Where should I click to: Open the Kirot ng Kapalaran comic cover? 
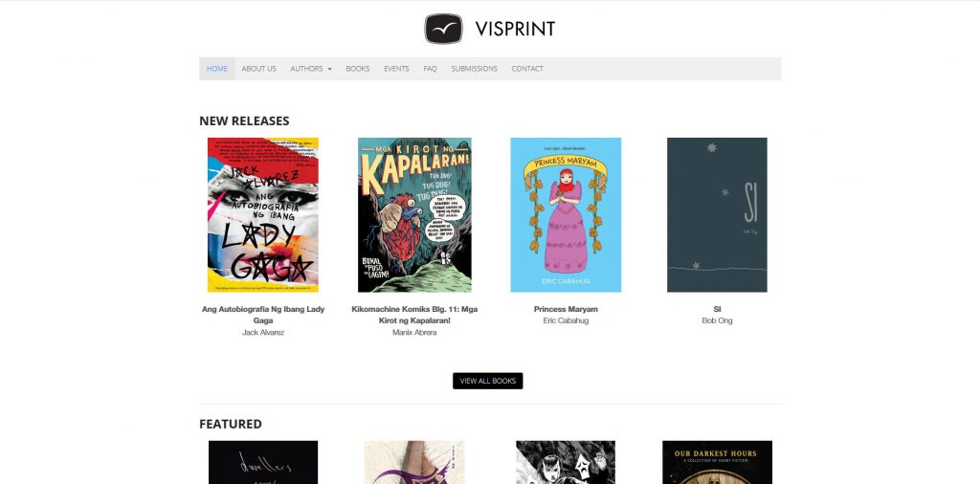click(414, 215)
